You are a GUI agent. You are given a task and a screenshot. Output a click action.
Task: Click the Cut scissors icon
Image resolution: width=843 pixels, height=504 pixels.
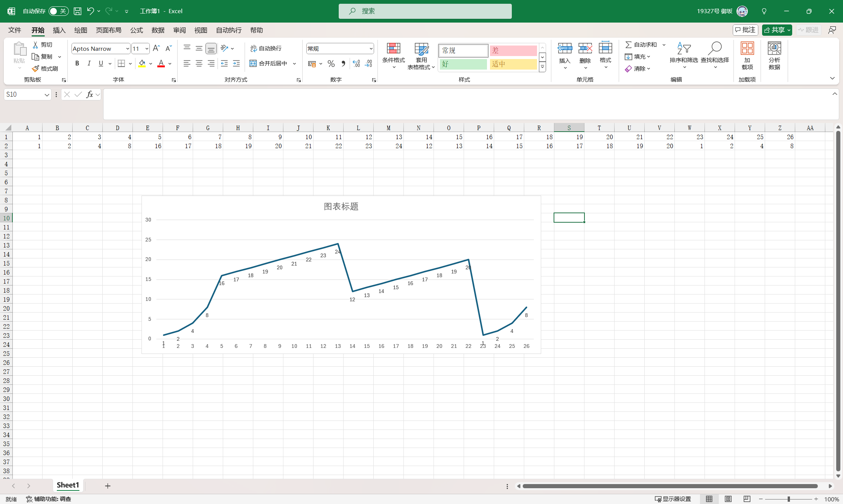pos(35,45)
